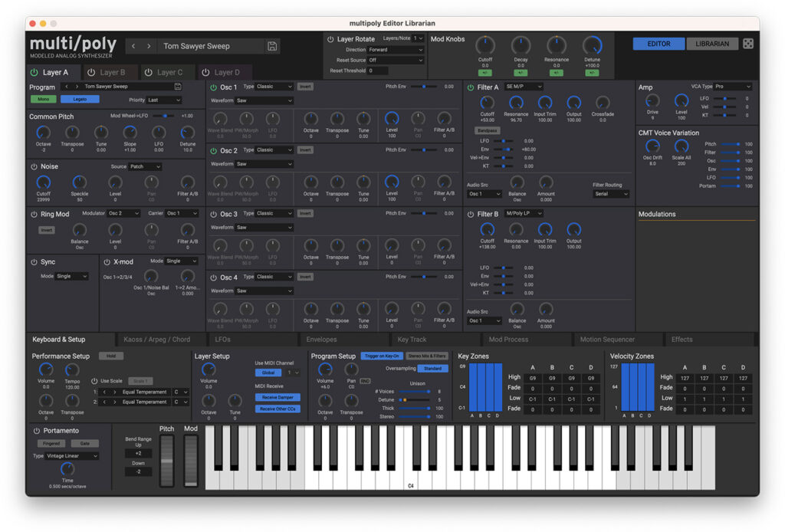Click the Reset Threshold input field
The width and height of the screenshot is (785, 532).
click(377, 71)
